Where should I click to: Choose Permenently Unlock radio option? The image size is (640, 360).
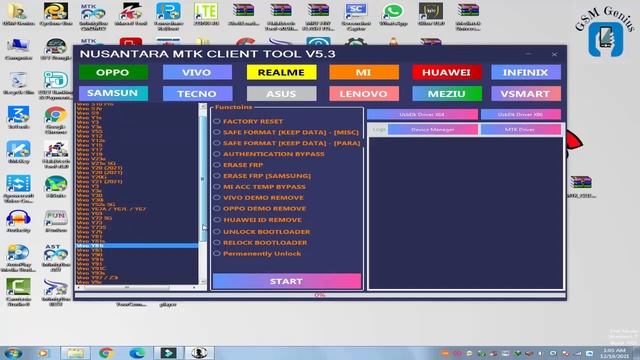217,253
